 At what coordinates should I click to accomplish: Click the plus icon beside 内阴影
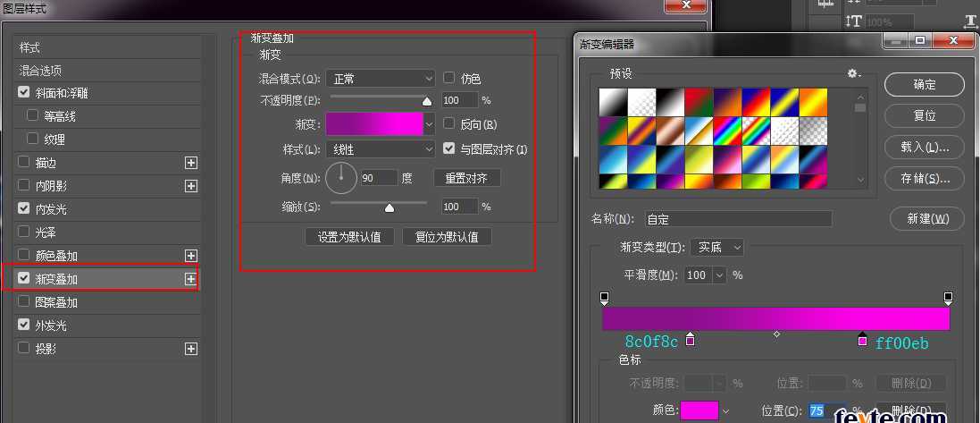pos(190,186)
